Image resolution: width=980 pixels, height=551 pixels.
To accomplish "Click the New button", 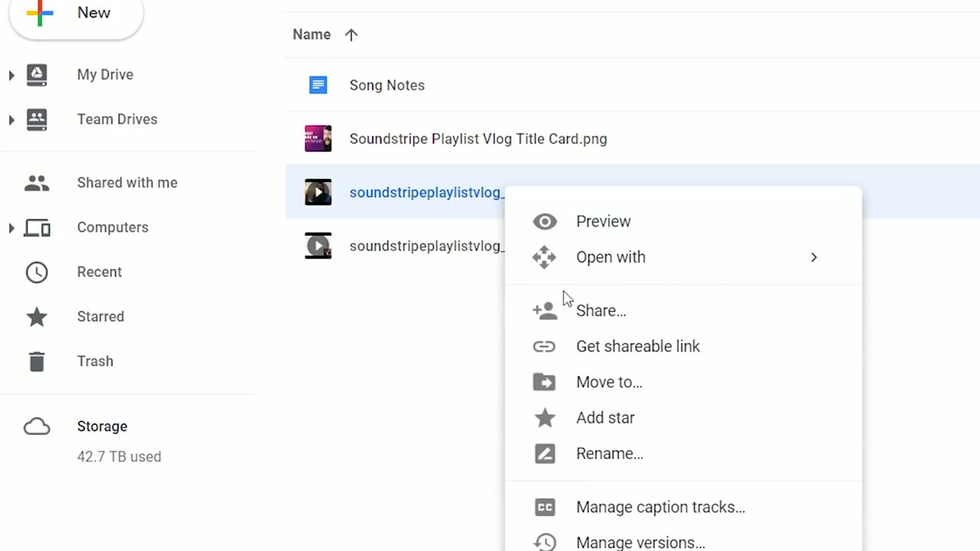I will click(76, 14).
